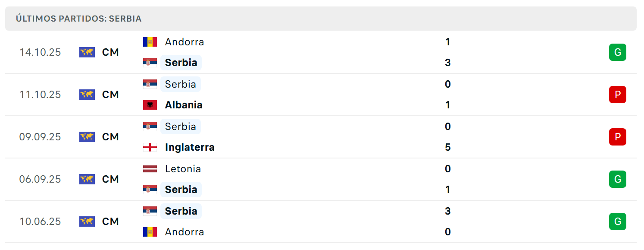644x250 pixels.
Task: Click the red P badge for Inglaterra match
Action: click(x=617, y=137)
